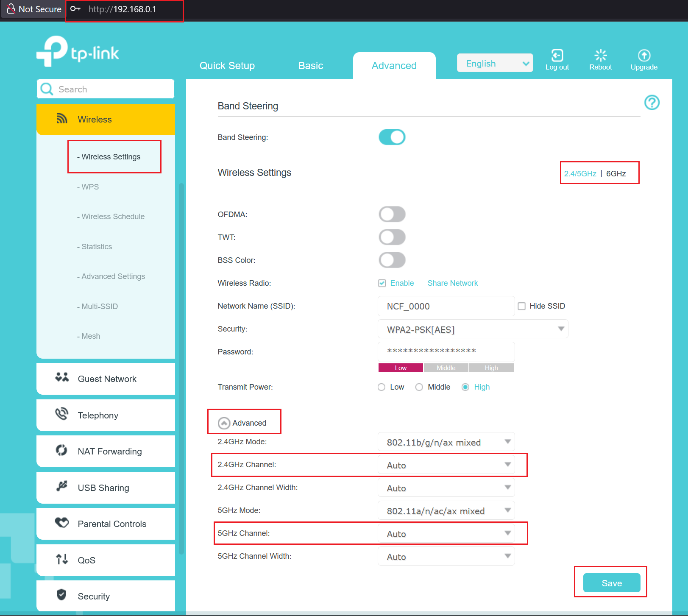Collapse the Advanced section expander
688x616 pixels.
tap(224, 423)
